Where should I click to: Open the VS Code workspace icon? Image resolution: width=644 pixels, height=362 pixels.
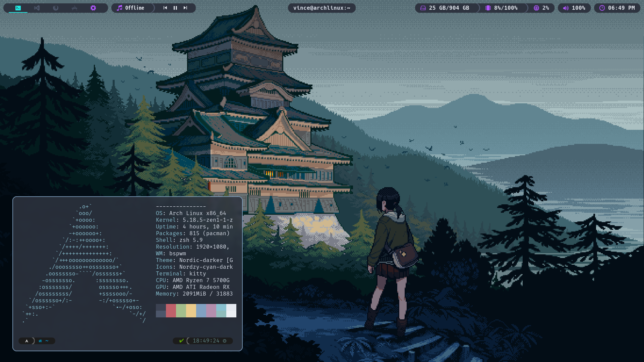pyautogui.click(x=37, y=8)
